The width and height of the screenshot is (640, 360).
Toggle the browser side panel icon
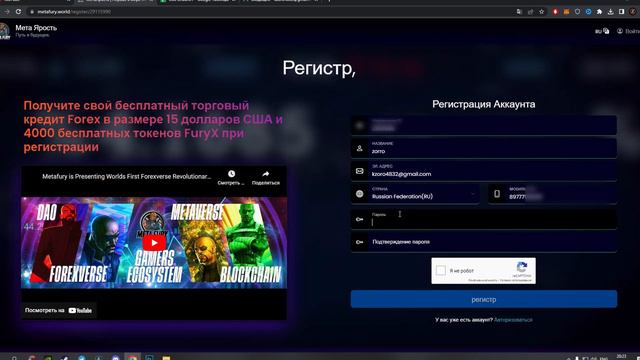[621, 12]
